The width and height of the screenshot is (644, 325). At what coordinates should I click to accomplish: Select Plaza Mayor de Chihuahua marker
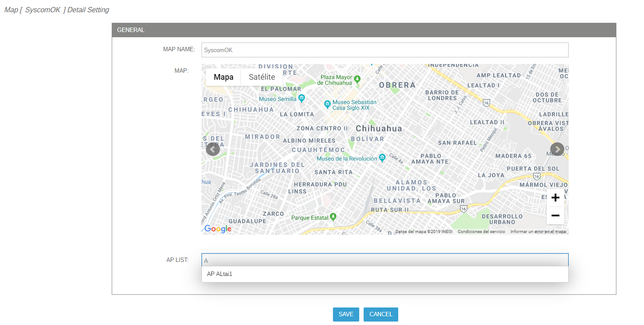357,79
